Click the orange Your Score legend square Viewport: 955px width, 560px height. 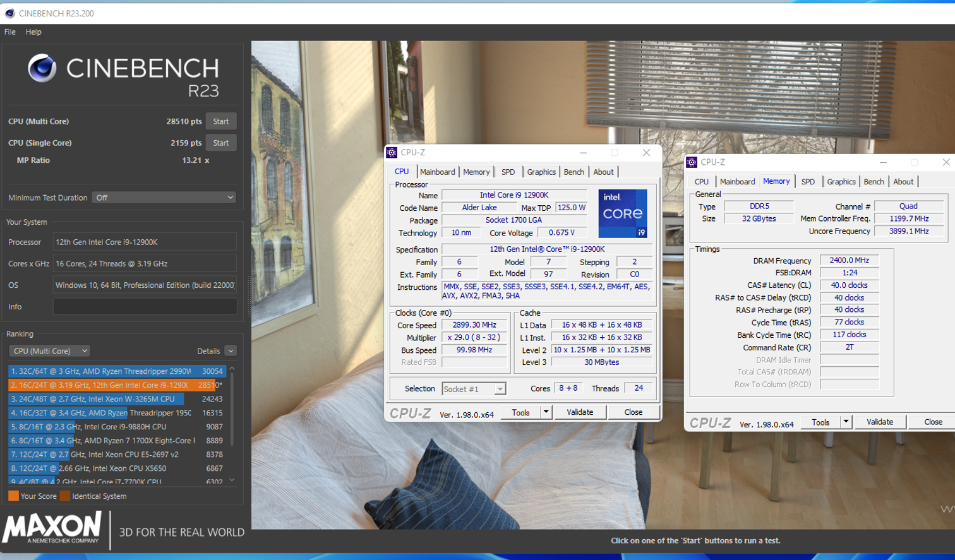(x=13, y=496)
